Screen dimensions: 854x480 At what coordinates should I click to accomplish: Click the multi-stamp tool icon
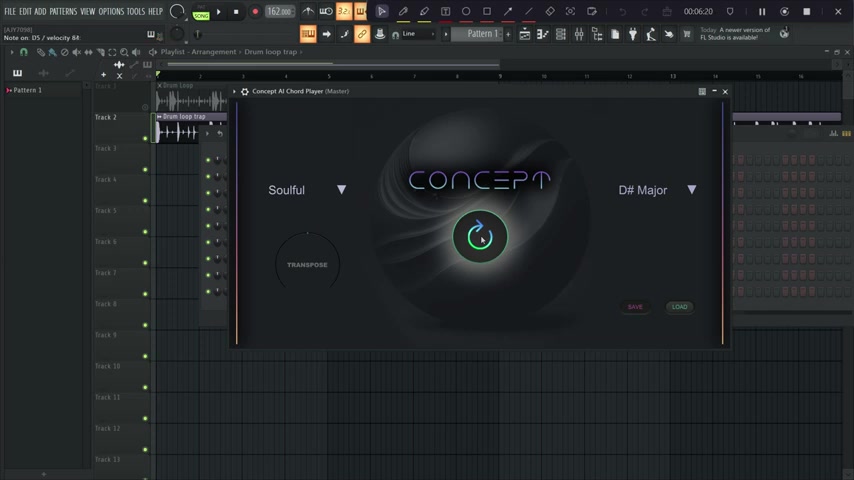pyautogui.click(x=380, y=34)
